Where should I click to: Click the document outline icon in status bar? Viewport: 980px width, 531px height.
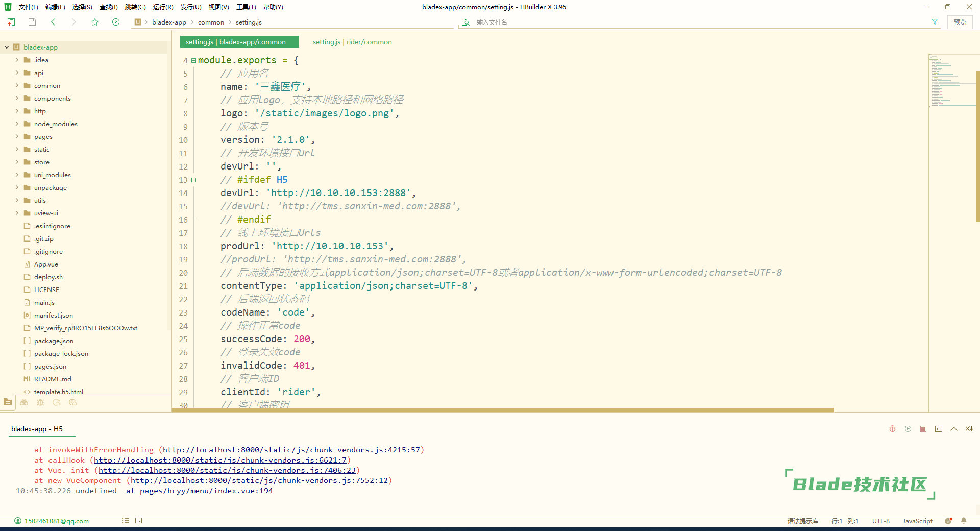click(x=126, y=521)
